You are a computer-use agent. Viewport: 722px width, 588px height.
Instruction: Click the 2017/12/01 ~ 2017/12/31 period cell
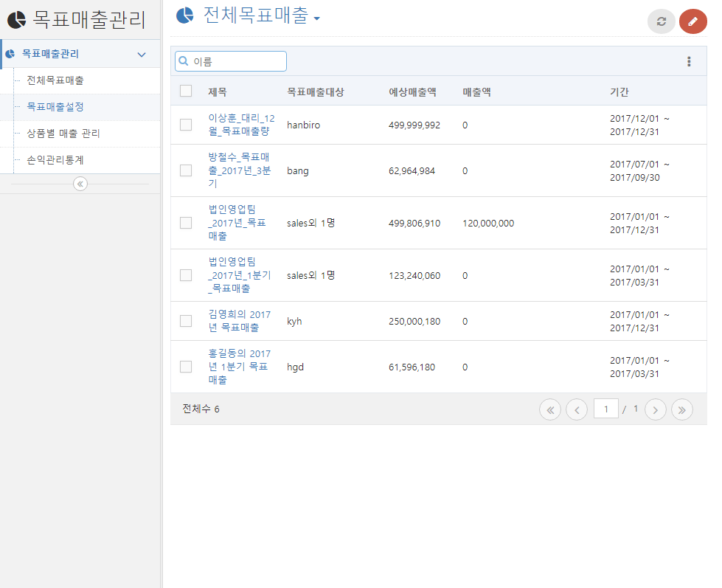[639, 125]
